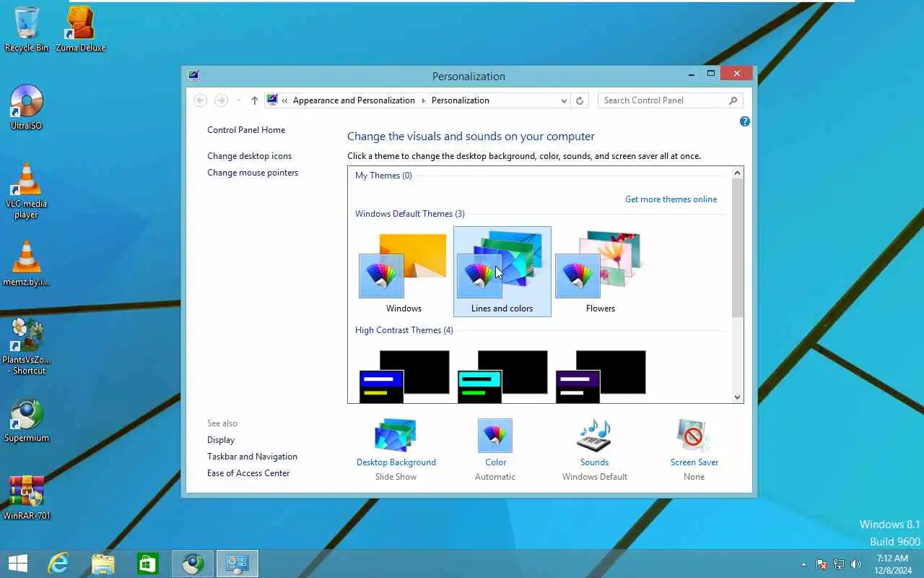
Task: Select the Lines and colors theme
Action: pos(502,272)
